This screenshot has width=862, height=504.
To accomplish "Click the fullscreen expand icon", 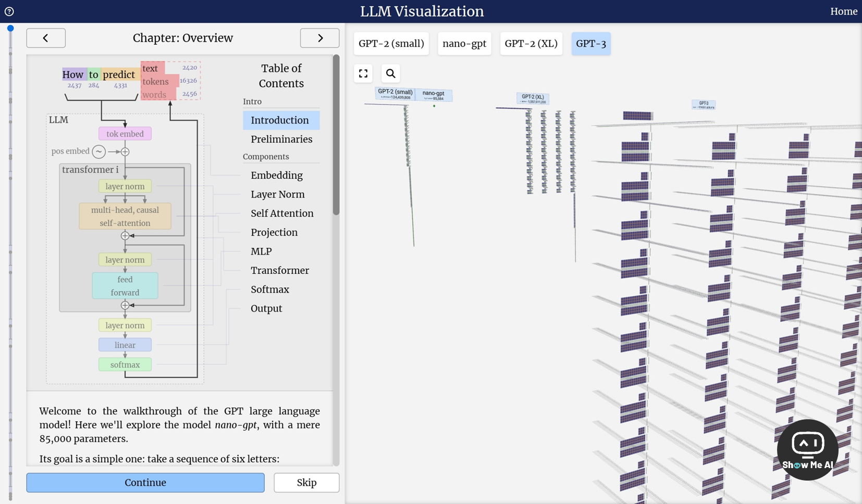I will coord(363,73).
